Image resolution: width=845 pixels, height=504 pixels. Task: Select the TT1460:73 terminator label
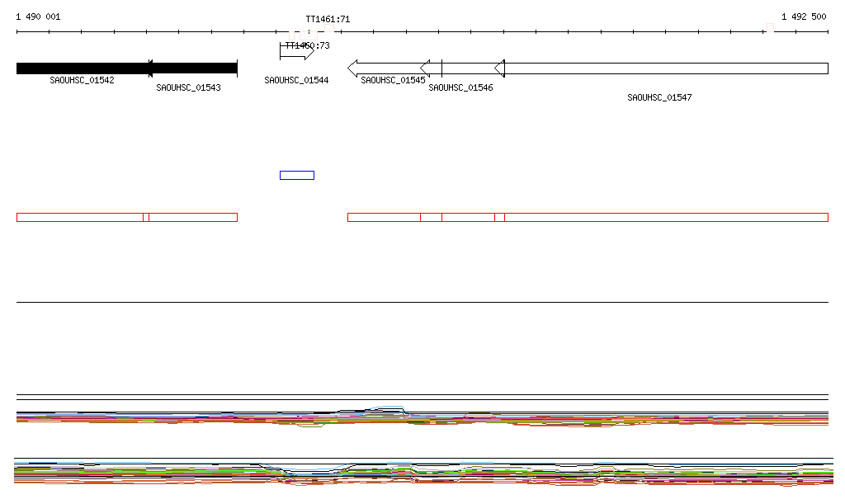click(307, 45)
